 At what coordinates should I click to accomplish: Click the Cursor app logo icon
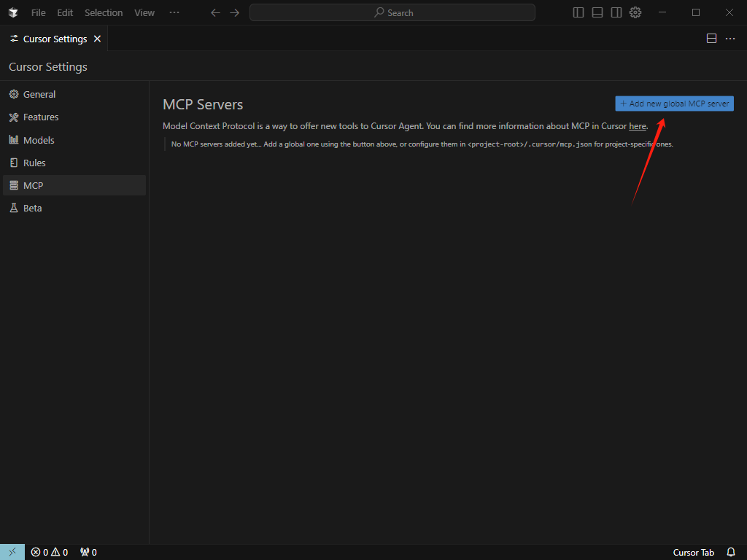coord(13,12)
